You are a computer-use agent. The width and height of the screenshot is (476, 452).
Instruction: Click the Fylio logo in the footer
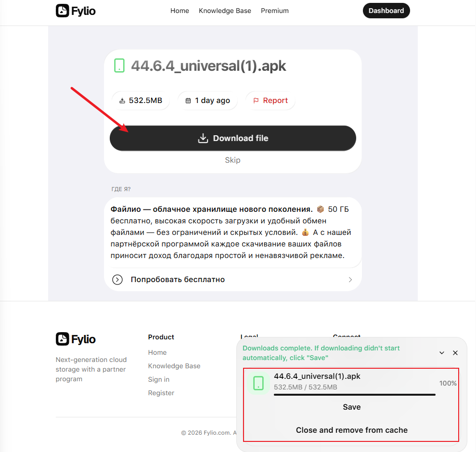tap(76, 339)
